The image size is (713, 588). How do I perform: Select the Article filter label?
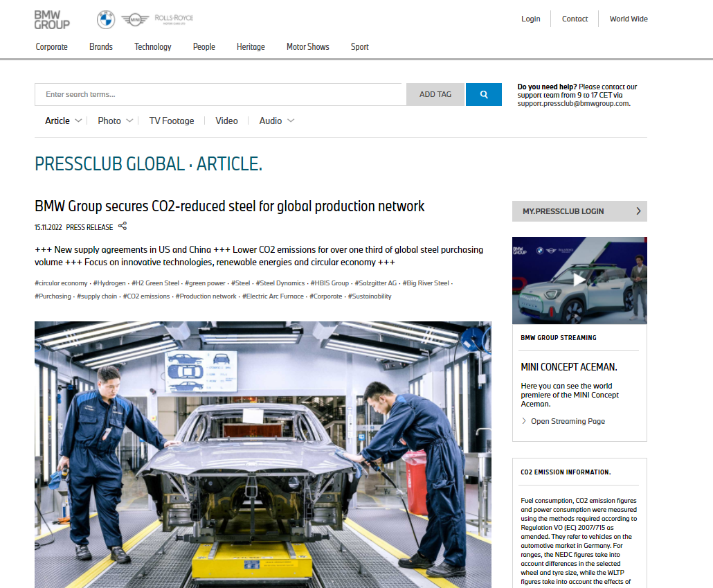point(57,121)
